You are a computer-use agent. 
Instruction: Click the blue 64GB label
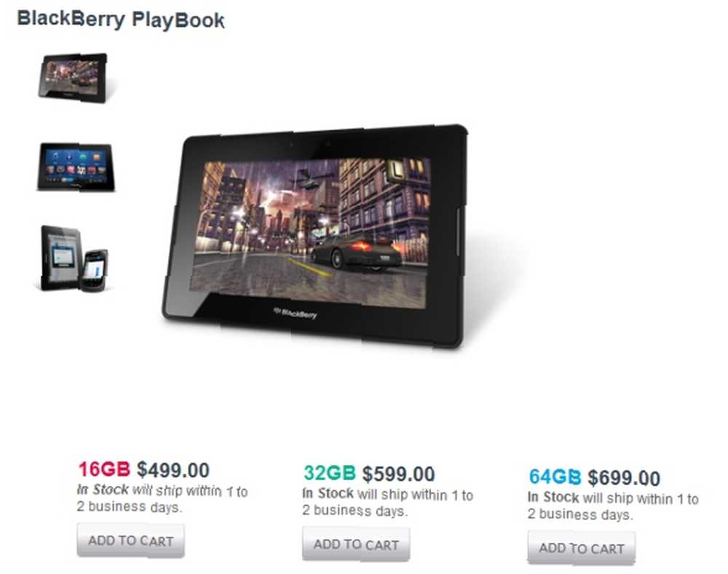555,477
